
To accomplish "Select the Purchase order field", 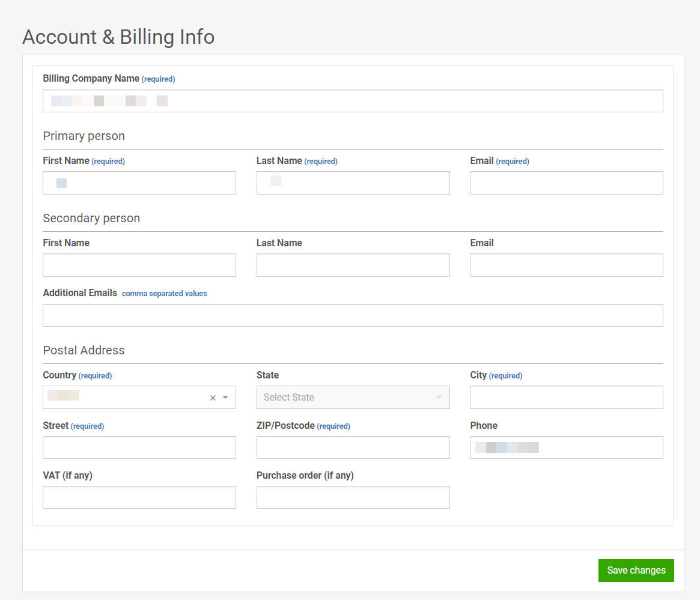I will click(x=353, y=497).
